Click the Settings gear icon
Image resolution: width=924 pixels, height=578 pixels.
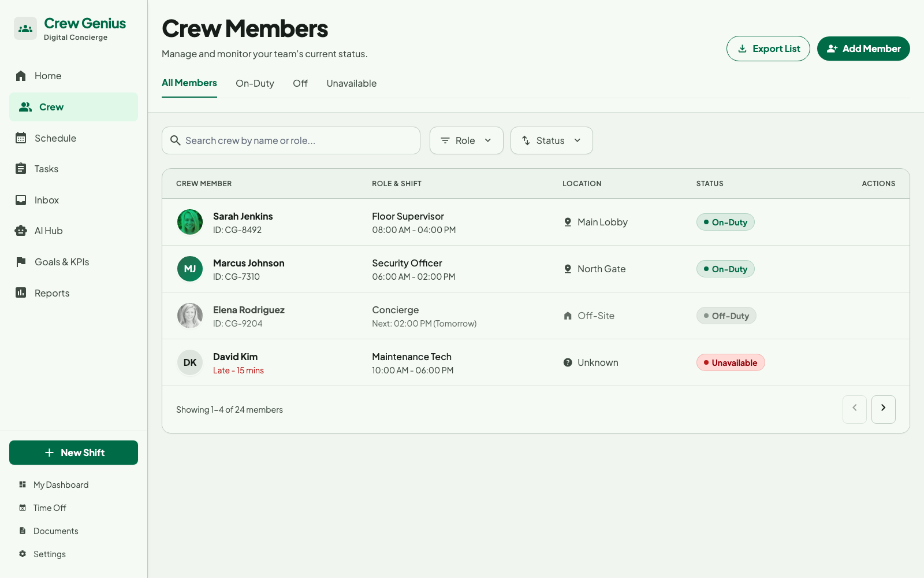click(23, 554)
